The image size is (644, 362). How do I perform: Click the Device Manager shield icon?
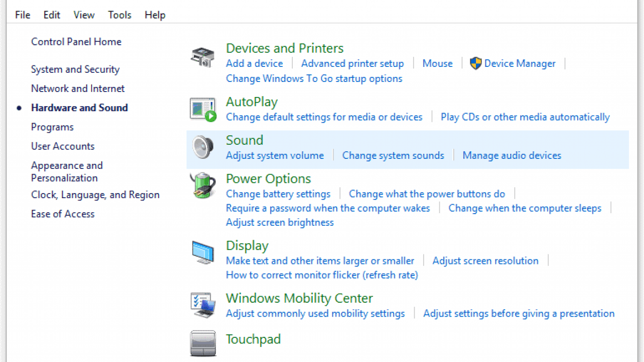point(475,63)
